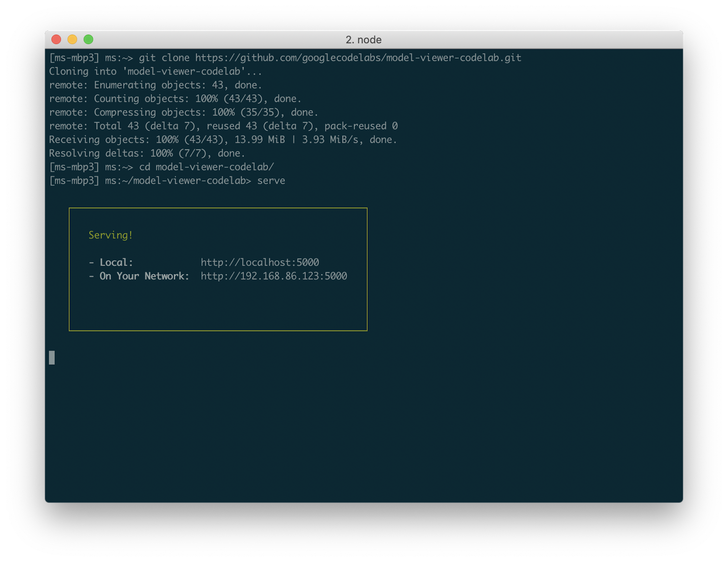Click the "serve" command text
Viewport: 728px width, 562px height.
(271, 181)
